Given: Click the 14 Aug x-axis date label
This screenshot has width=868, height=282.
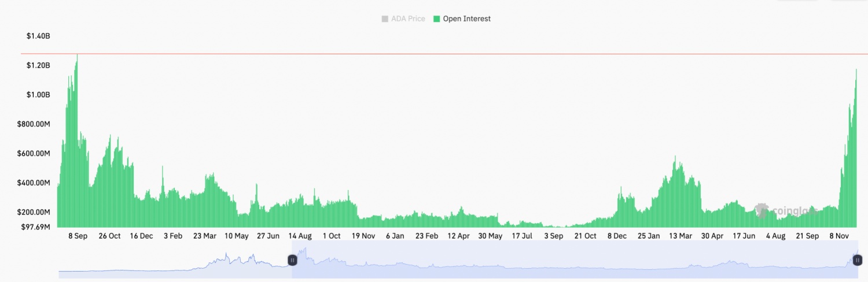Looking at the screenshot, I should pos(300,236).
